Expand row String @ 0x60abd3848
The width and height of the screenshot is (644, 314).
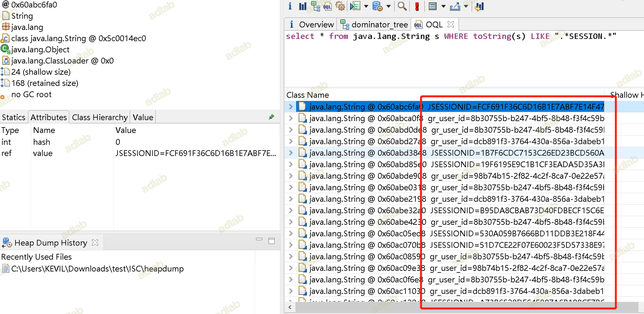(x=291, y=153)
